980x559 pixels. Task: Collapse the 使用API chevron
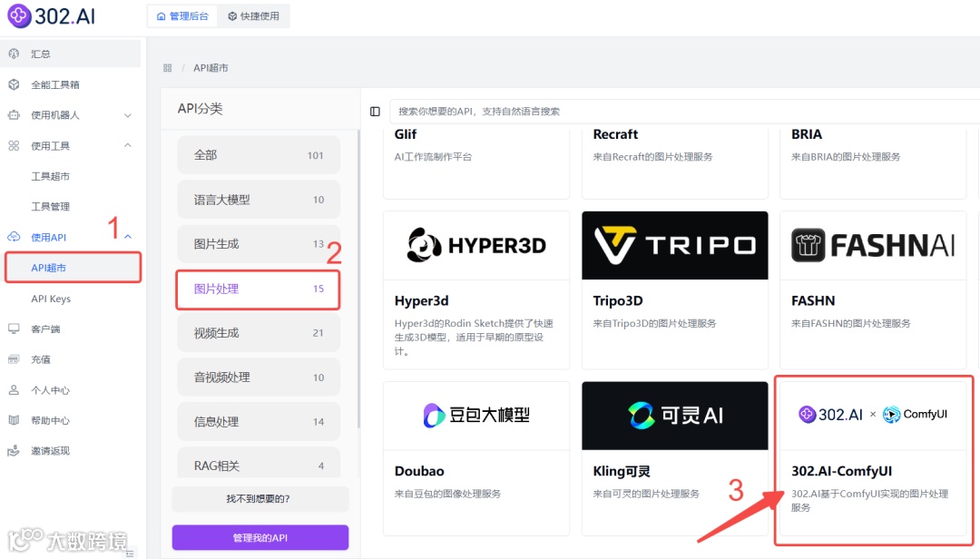click(128, 236)
